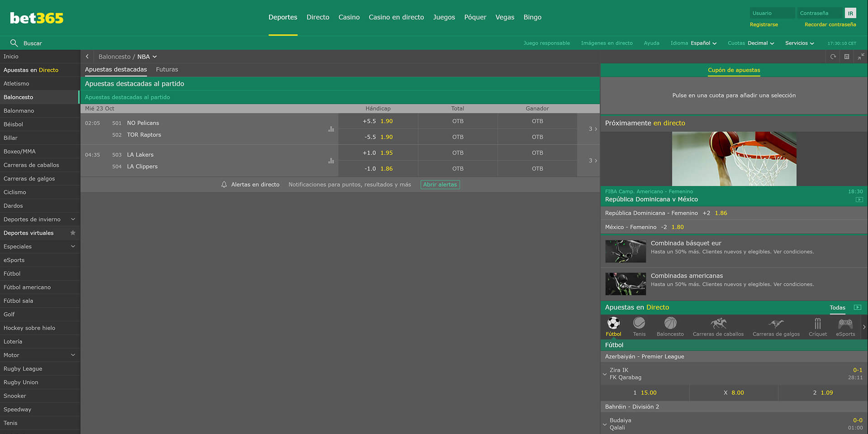Toggle live streaming filter next to Todas
868x434 pixels.
click(x=857, y=307)
